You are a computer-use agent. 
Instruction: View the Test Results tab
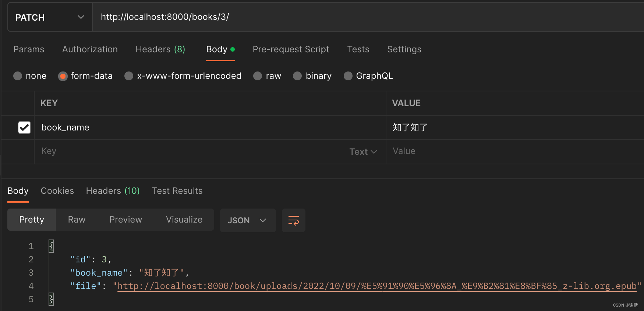click(177, 191)
